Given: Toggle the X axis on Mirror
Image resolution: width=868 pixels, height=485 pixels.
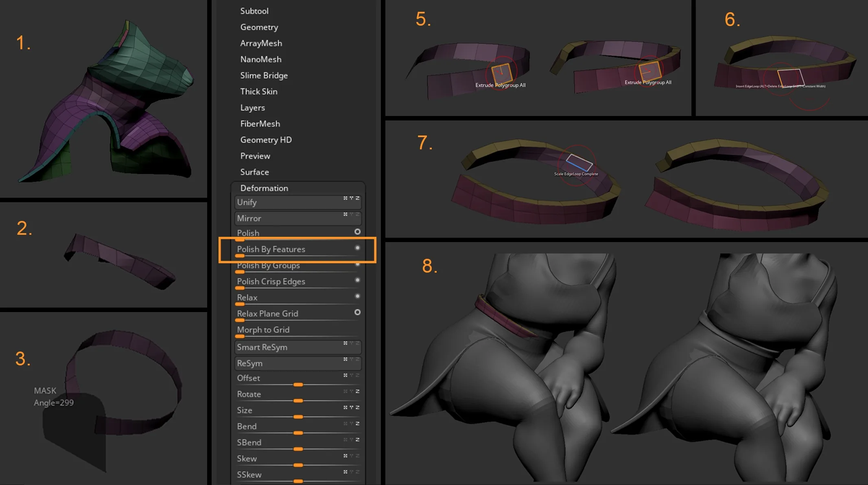Looking at the screenshot, I should pos(345,214).
